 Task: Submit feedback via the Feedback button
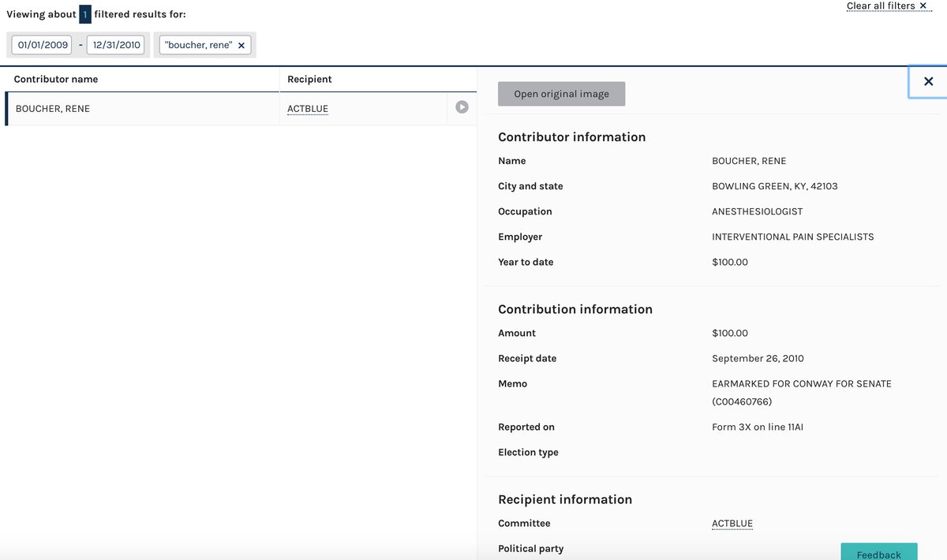pyautogui.click(x=878, y=554)
